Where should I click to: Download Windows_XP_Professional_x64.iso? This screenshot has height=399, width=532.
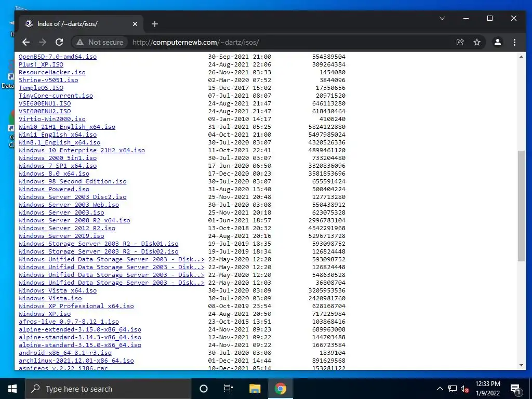pyautogui.click(x=76, y=307)
